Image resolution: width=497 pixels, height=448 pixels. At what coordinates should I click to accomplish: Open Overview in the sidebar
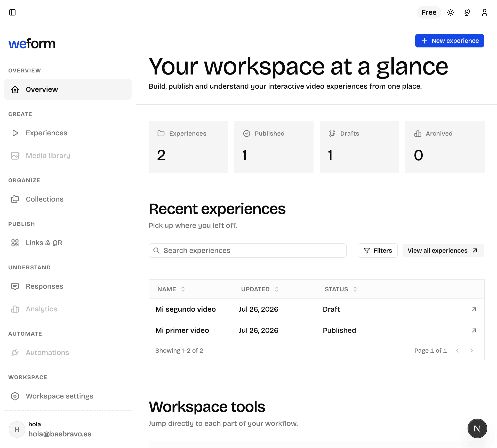[x=68, y=89]
